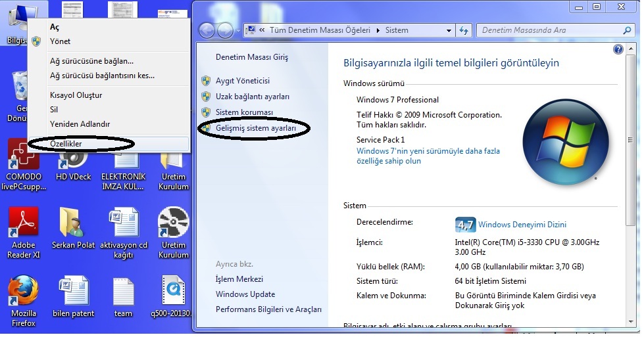Viewport: 644px width, 337px height.
Task: Click the Denetim Masasında Ara search box
Action: (550, 30)
